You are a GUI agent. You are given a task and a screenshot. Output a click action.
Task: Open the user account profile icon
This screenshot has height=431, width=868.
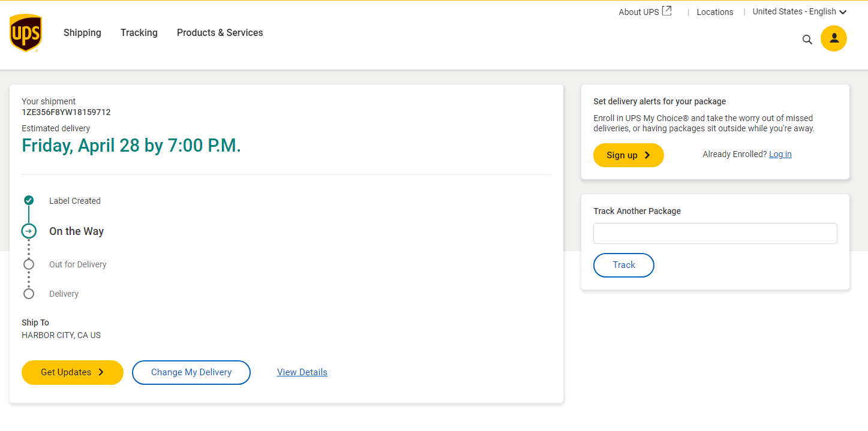click(833, 38)
